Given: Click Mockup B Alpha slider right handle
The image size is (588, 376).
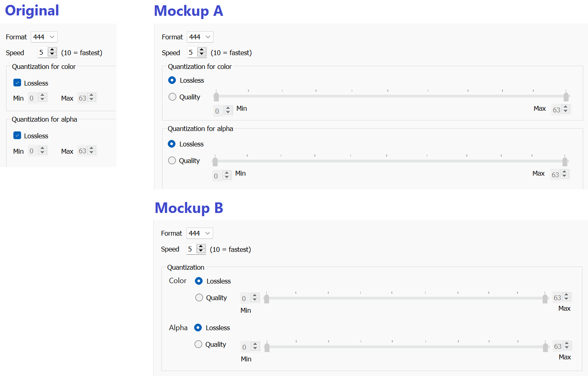Looking at the screenshot, I should tap(545, 347).
